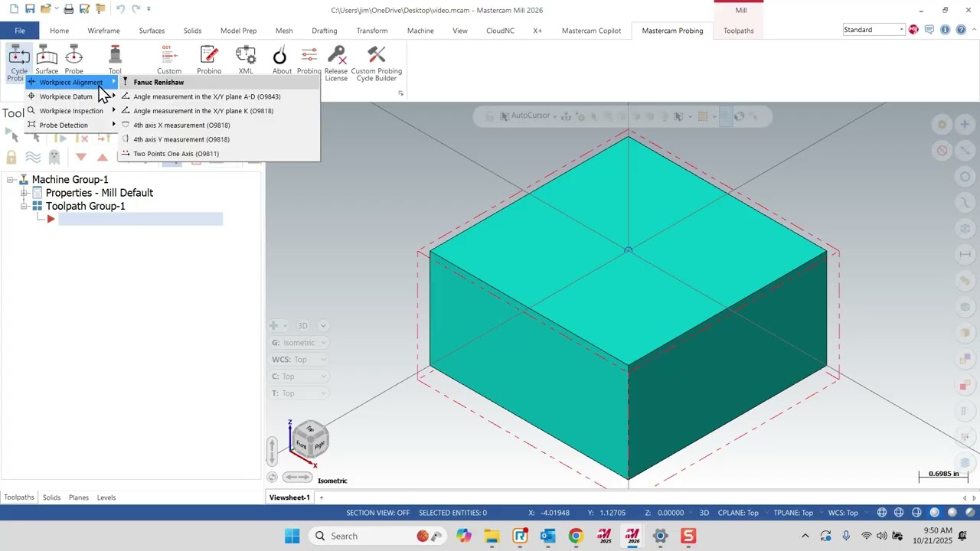Click the Redo arrow
This screenshot has height=551, width=980.
coord(136,9)
